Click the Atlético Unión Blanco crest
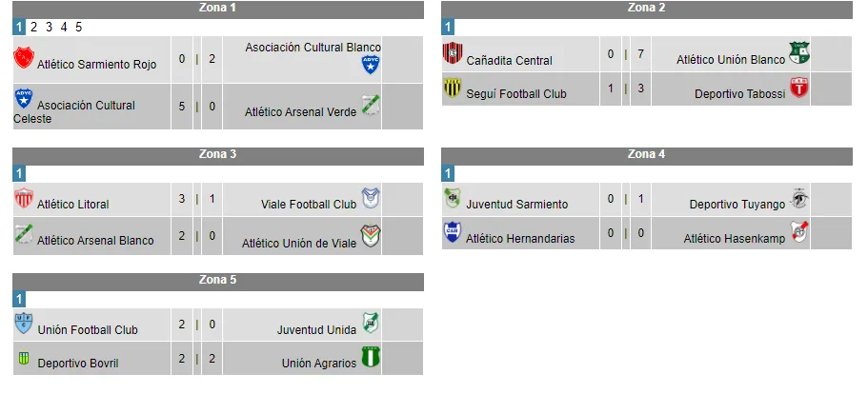The height and width of the screenshot is (394, 868). (x=798, y=53)
